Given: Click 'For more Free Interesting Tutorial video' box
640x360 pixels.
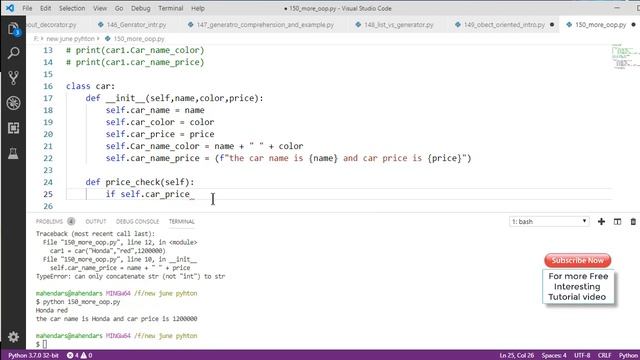Looking at the screenshot, I should (578, 287).
